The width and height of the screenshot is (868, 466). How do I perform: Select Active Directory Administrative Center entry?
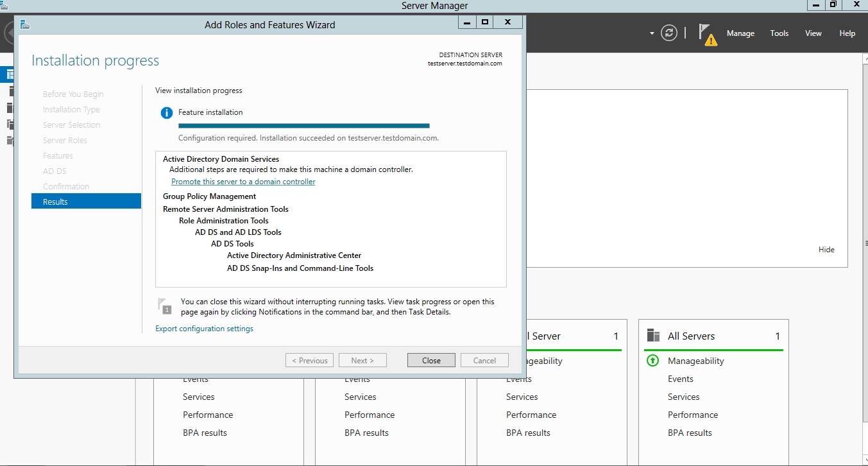pos(294,255)
